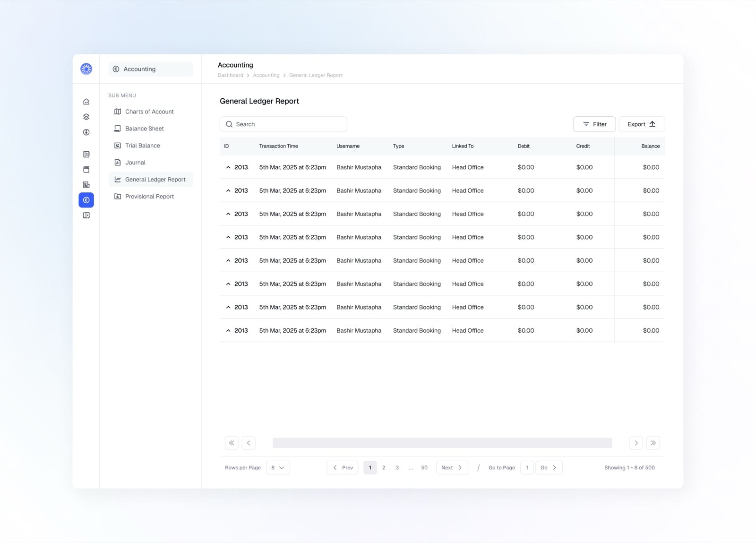756x543 pixels.
Task: Click the Balance column header
Action: point(650,146)
